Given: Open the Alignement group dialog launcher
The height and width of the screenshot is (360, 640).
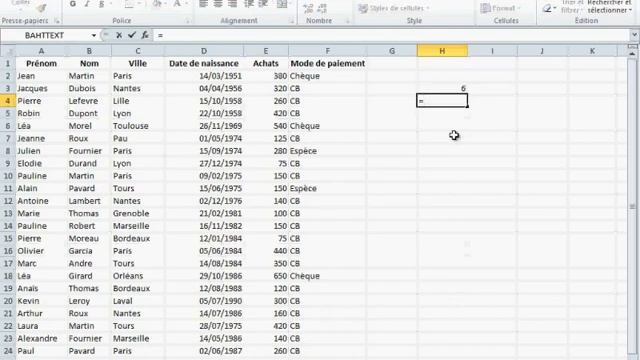Looking at the screenshot, I should [x=293, y=21].
